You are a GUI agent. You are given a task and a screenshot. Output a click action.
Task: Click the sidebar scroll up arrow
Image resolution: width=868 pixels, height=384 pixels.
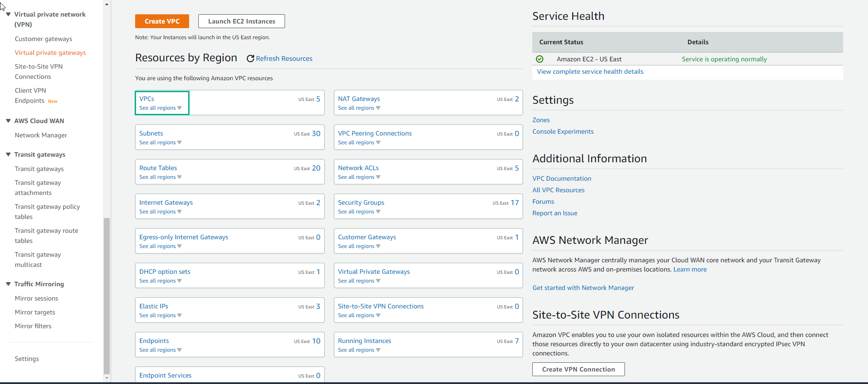[x=107, y=4]
